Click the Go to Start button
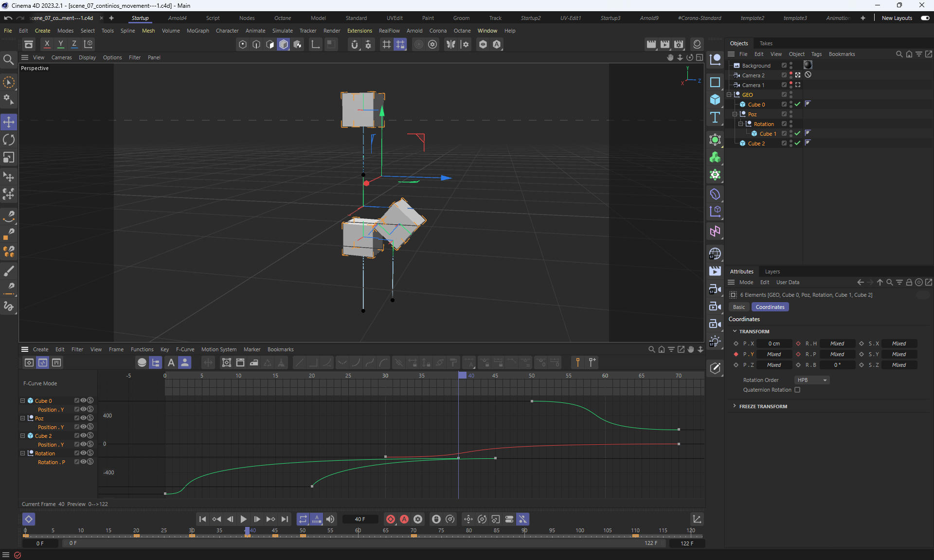Image resolution: width=934 pixels, height=560 pixels. pyautogui.click(x=202, y=519)
